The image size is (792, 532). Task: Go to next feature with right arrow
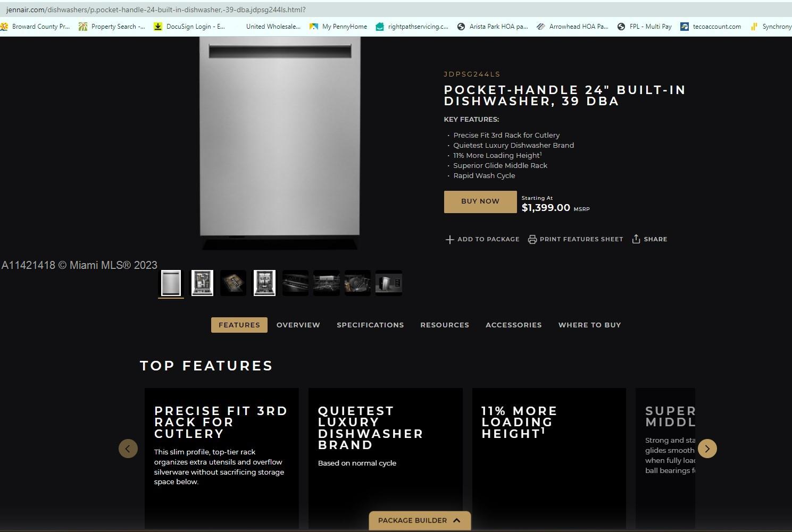707,449
